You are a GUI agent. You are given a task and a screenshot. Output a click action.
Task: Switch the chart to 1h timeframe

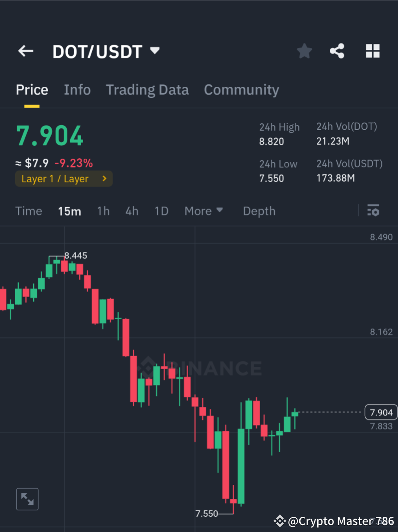tap(103, 210)
